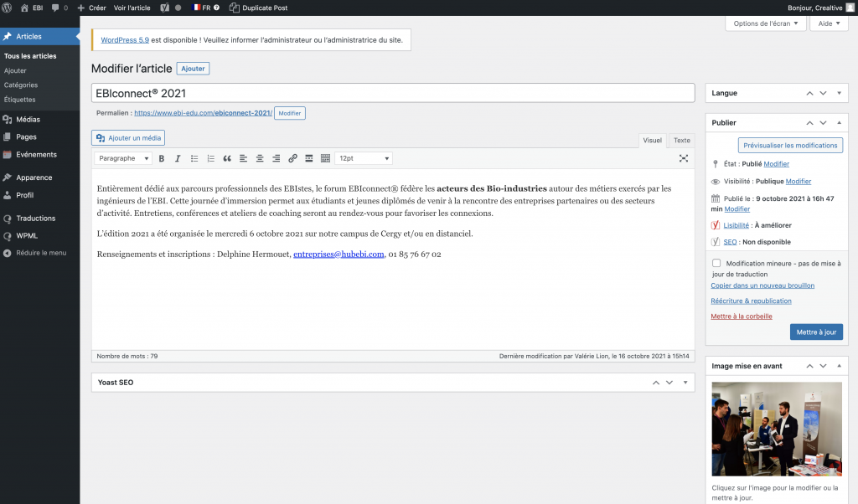Move the Yoast SEO box up
This screenshot has height=504, width=858.
pos(656,383)
